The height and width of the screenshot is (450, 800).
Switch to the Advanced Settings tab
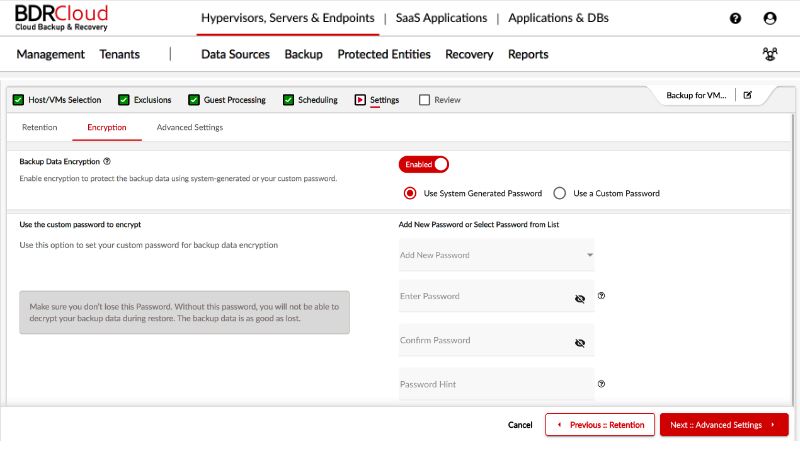[x=190, y=128]
